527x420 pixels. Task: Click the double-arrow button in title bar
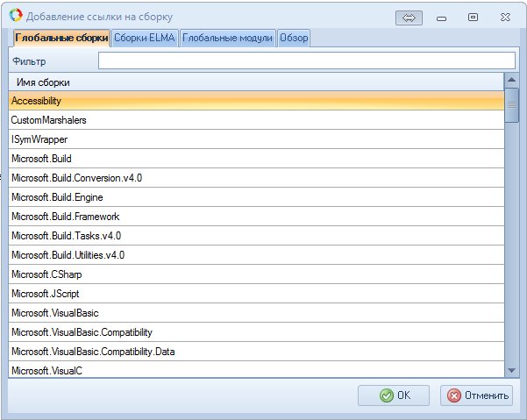pyautogui.click(x=408, y=17)
